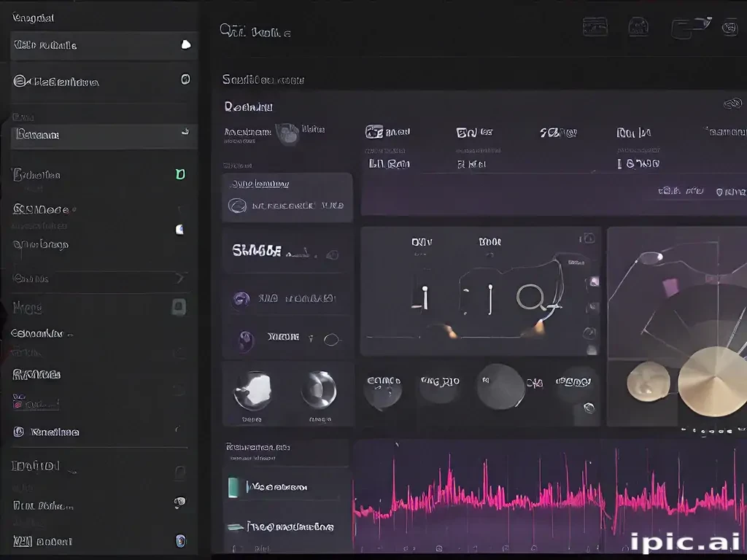Click the magnifier-like ring in the center preview
This screenshot has width=747, height=560.
[530, 297]
